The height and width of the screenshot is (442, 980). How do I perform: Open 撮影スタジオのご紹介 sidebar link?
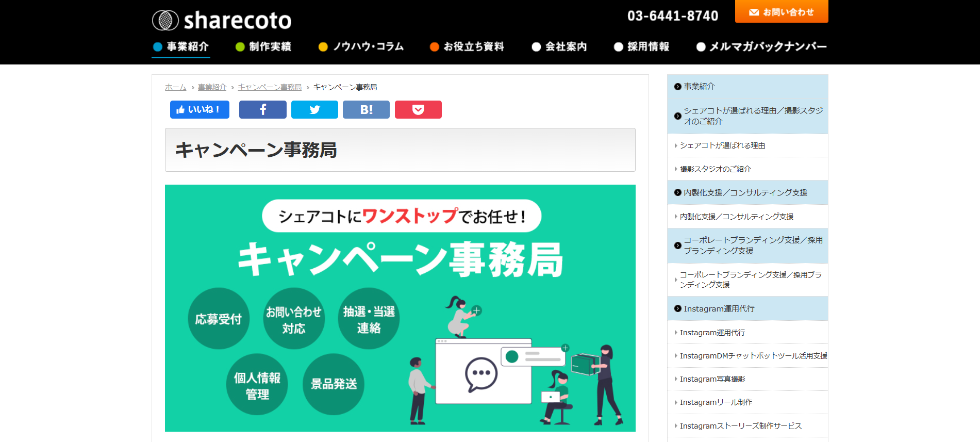click(715, 169)
